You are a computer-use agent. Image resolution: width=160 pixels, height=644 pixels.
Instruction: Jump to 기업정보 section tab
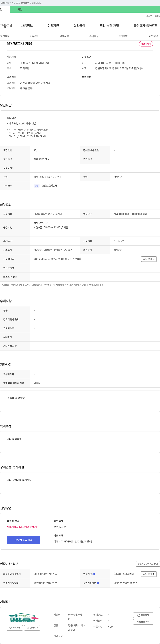[153, 36]
